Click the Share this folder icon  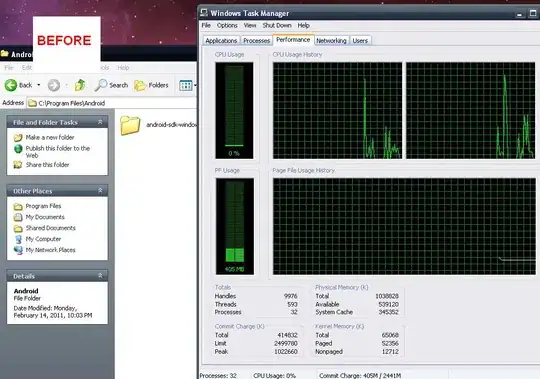pyautogui.click(x=18, y=165)
